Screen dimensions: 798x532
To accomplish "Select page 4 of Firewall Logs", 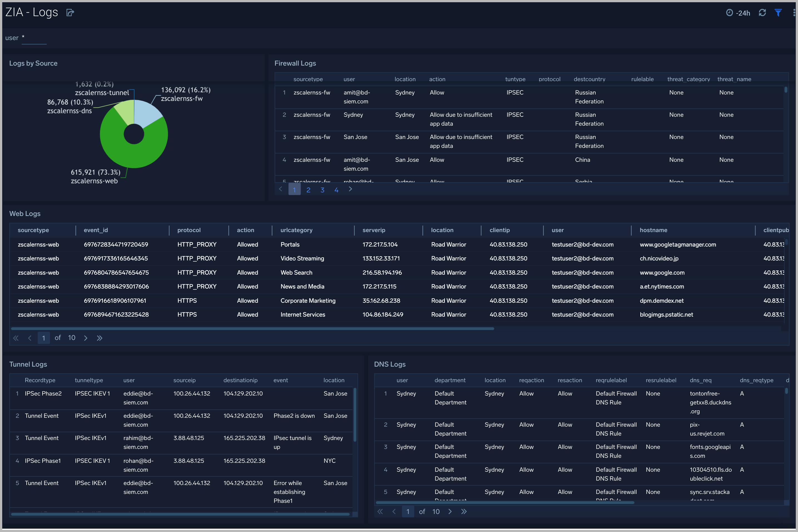I will pyautogui.click(x=336, y=189).
